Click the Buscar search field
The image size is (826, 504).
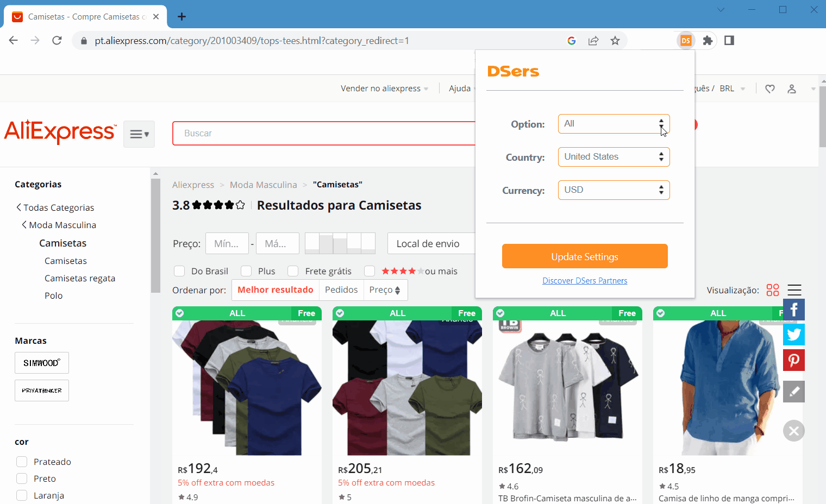point(324,133)
